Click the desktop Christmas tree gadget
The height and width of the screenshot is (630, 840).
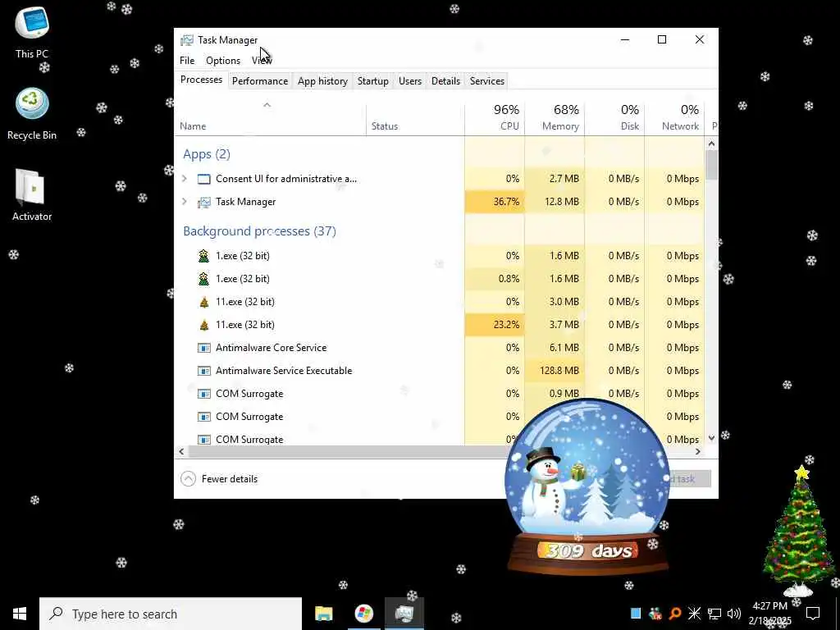pos(799,532)
